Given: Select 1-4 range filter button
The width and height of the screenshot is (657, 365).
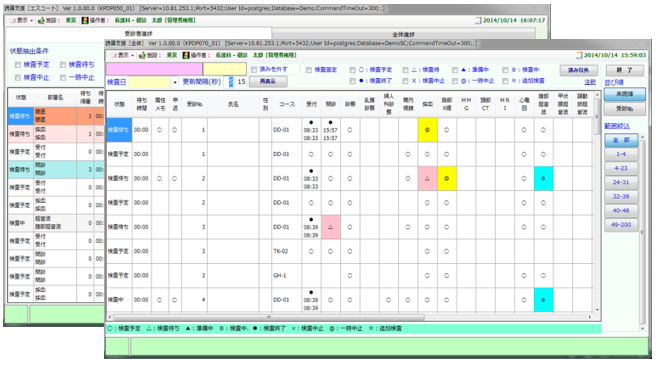Looking at the screenshot, I should [x=621, y=154].
